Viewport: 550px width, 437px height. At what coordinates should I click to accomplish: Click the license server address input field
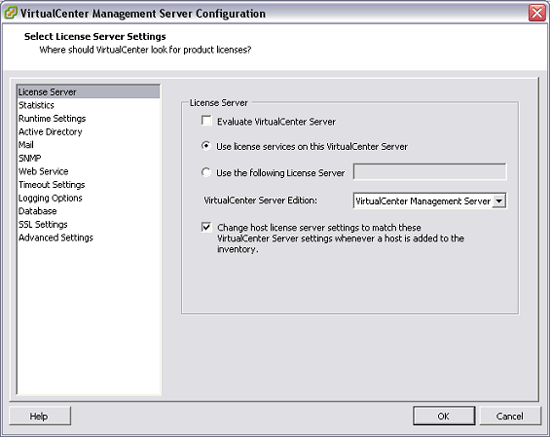430,172
